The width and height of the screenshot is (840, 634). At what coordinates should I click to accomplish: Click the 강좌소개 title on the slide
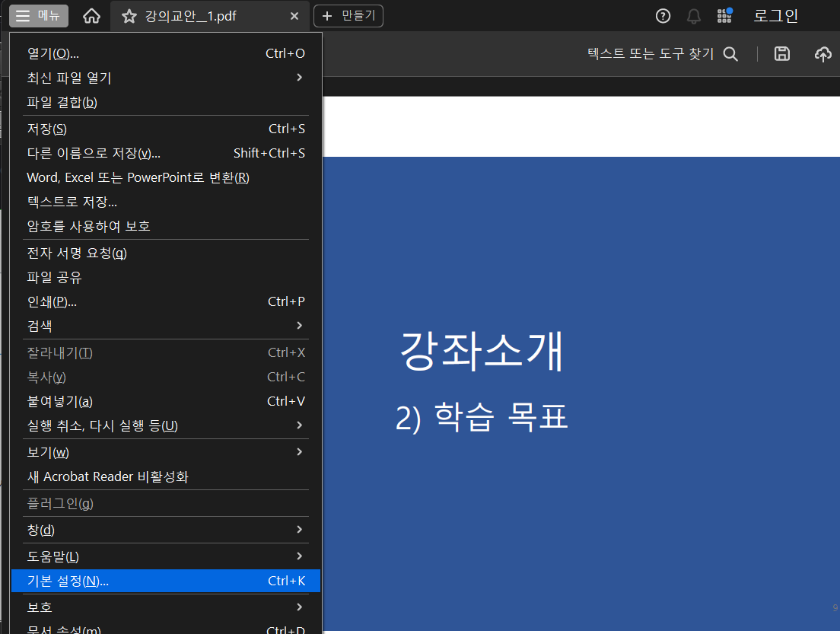482,351
